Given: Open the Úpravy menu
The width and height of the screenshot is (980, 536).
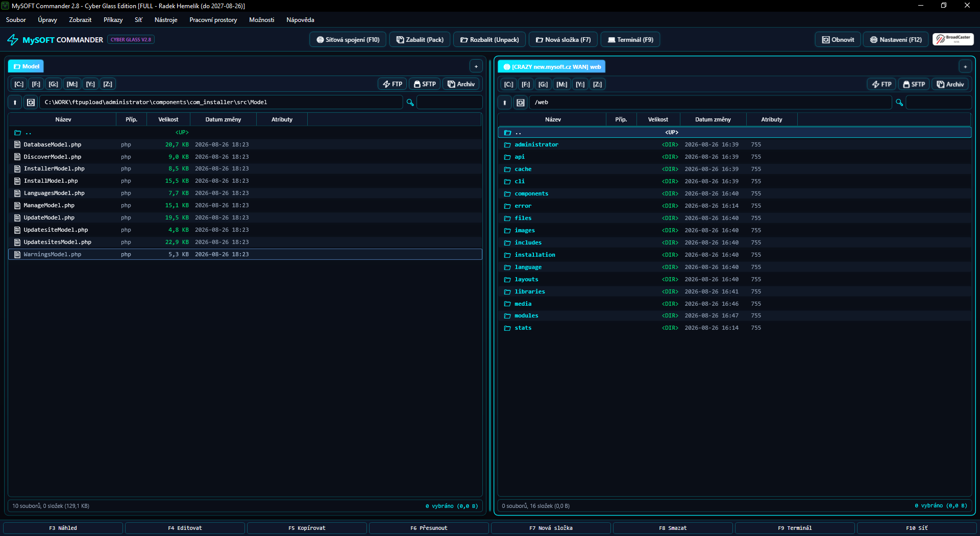Looking at the screenshot, I should click(x=47, y=20).
